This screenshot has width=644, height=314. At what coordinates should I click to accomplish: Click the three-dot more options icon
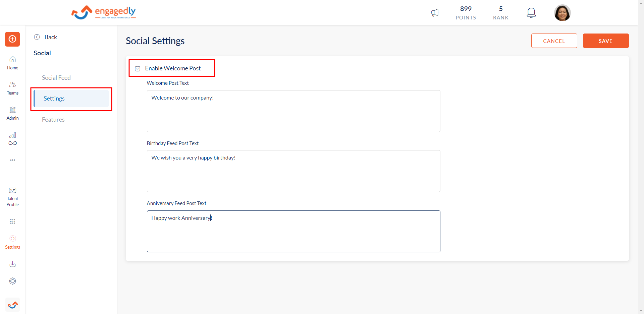click(x=12, y=160)
